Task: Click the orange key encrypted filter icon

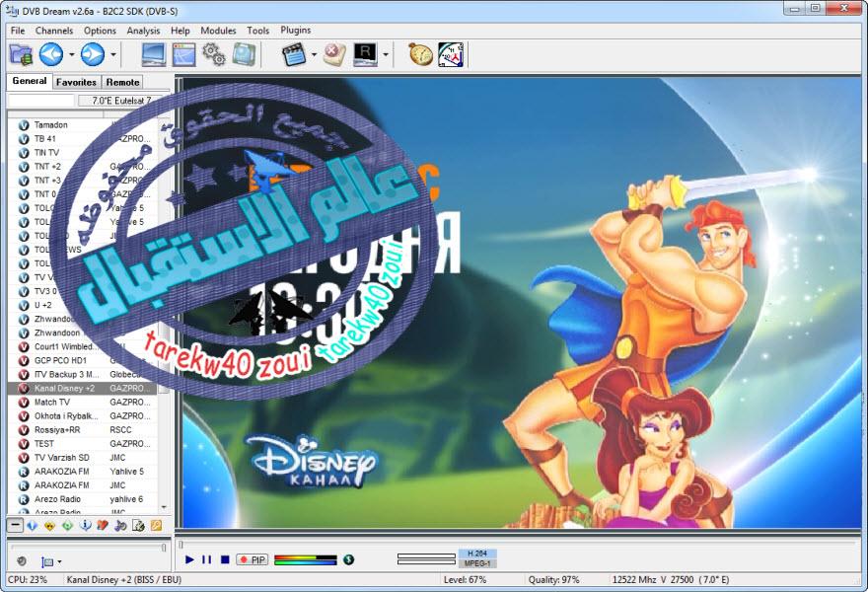Action: point(156,525)
